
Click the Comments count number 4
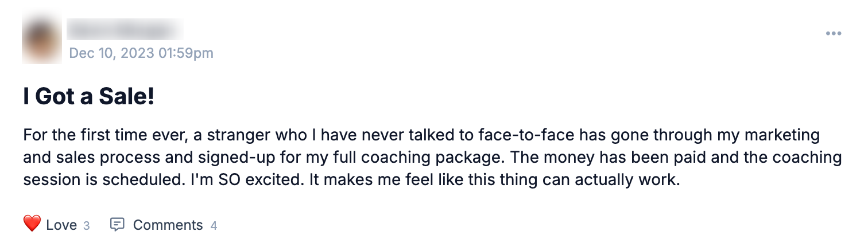tap(214, 226)
